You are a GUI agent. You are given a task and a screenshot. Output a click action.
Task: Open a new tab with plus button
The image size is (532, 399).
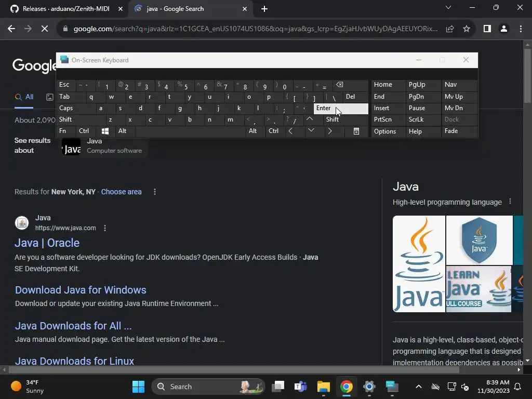pos(264,9)
